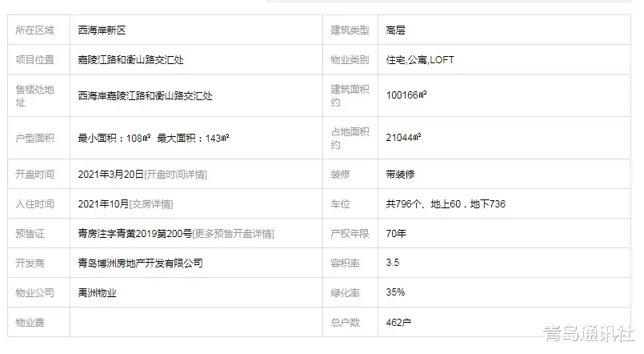Select the 最小面积：108㎡ text

coord(114,138)
